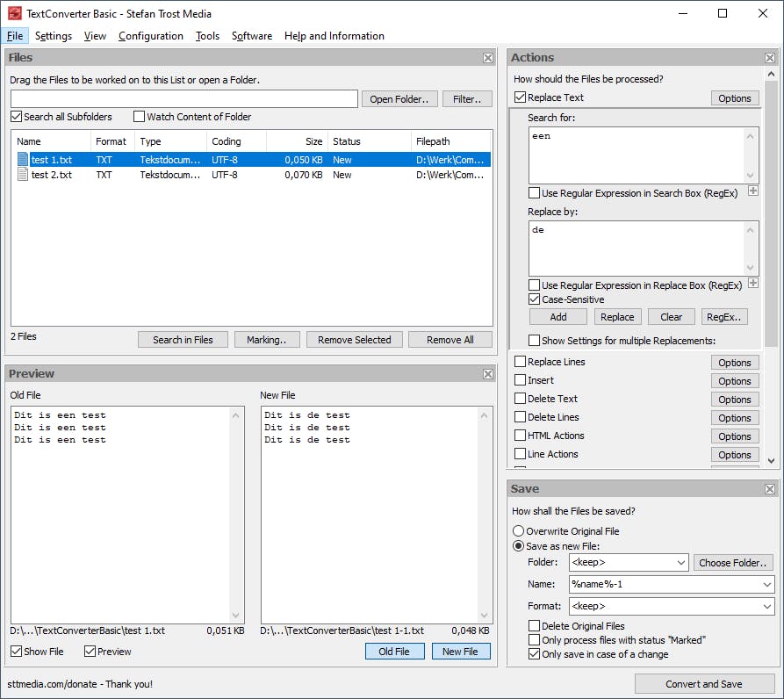Check the Delete Text action
This screenshot has height=699, width=784.
tap(520, 399)
